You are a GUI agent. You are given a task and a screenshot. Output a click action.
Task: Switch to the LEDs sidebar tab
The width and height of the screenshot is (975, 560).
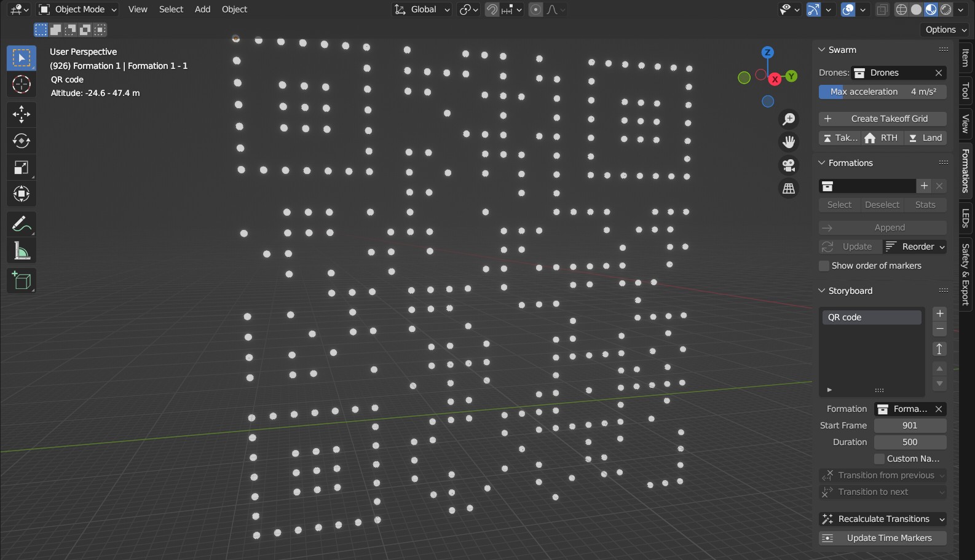966,218
